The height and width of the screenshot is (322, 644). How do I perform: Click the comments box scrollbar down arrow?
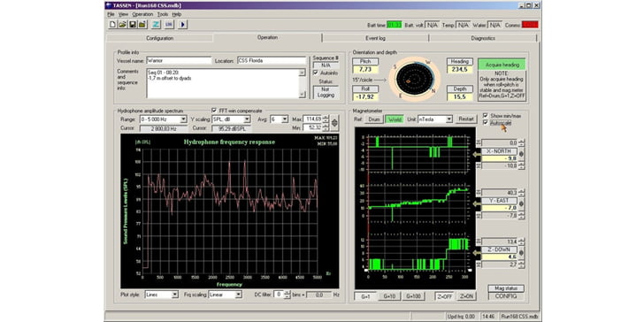[x=303, y=95]
